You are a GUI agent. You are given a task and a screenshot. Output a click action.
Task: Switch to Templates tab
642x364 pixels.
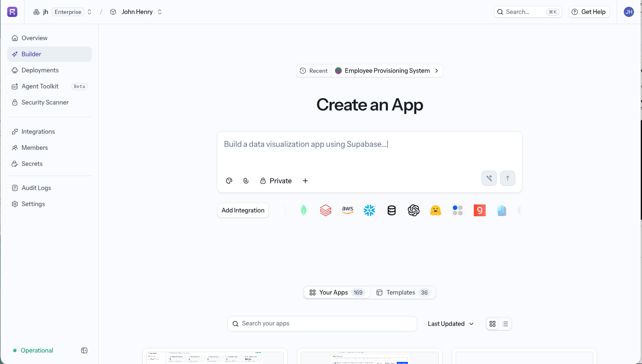[403, 292]
